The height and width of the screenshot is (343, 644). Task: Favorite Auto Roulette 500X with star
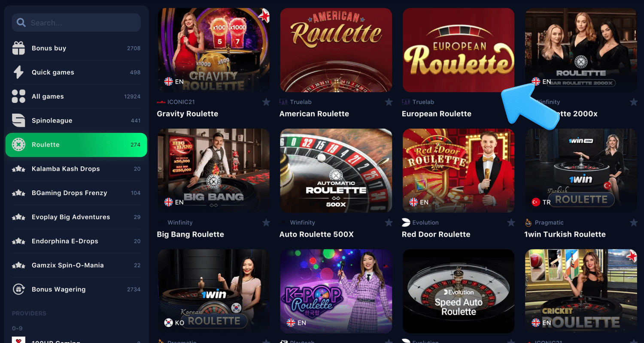[389, 223]
